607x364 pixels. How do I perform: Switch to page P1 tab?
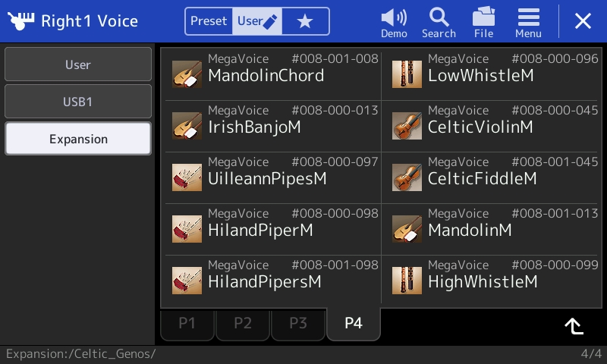(x=187, y=323)
